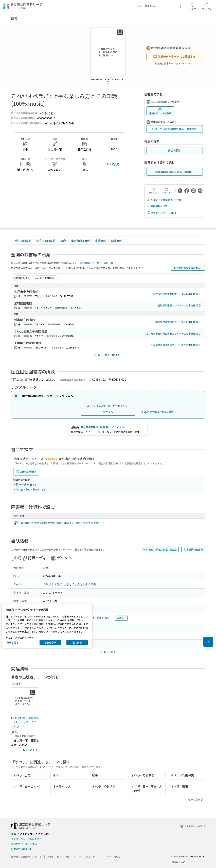Click 収録元データベースで確認する button
This screenshot has height=868, width=216.
[174, 57]
